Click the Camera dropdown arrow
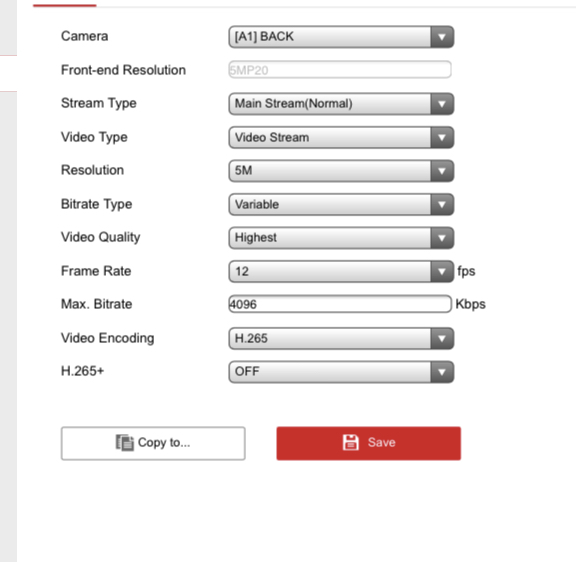576x562 pixels. tap(442, 37)
